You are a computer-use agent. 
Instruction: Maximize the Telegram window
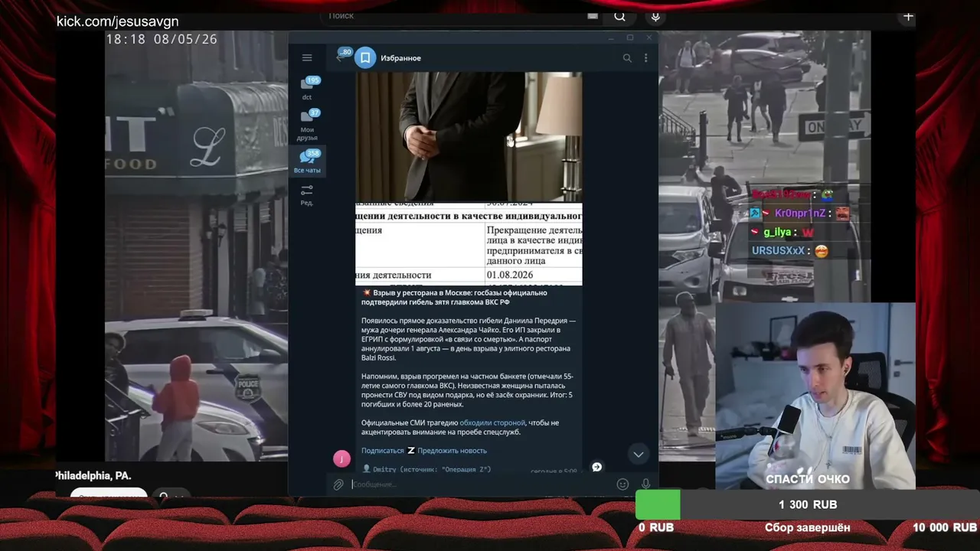(630, 37)
